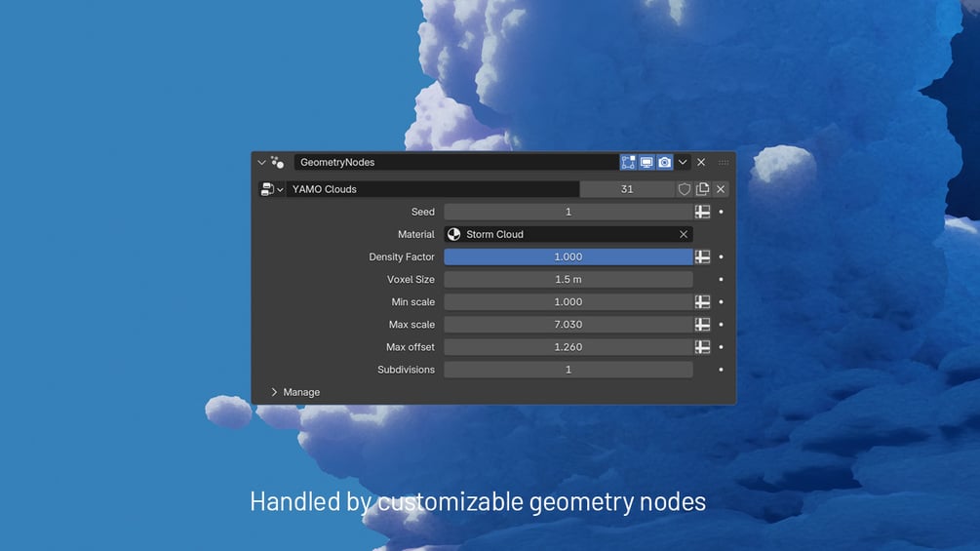Click the Max offset value field
The height and width of the screenshot is (551, 980).
(568, 347)
